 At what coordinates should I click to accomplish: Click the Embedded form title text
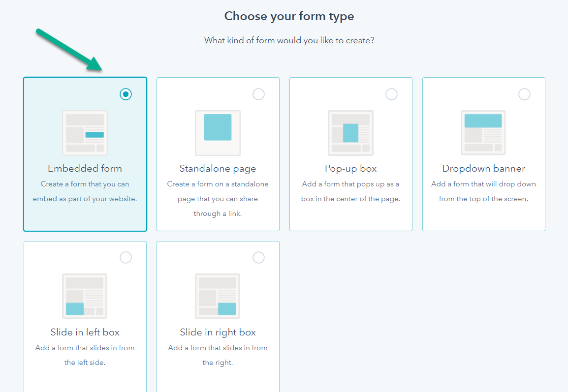pos(85,168)
